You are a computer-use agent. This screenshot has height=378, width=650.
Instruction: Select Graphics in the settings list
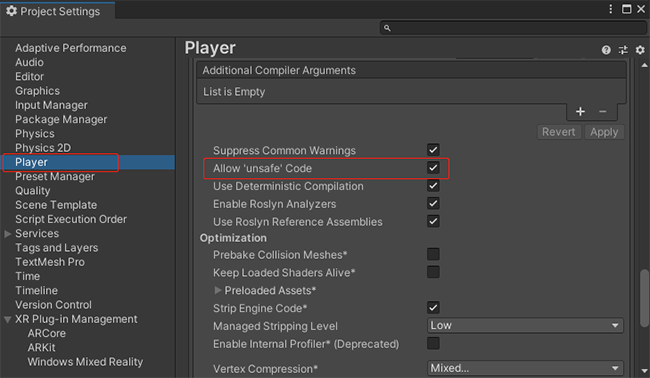click(x=37, y=91)
